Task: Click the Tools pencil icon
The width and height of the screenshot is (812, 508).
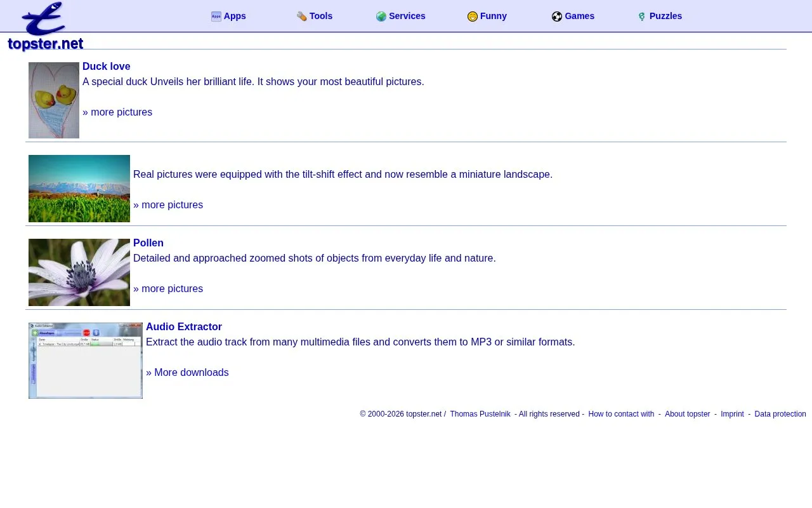Action: (302, 17)
